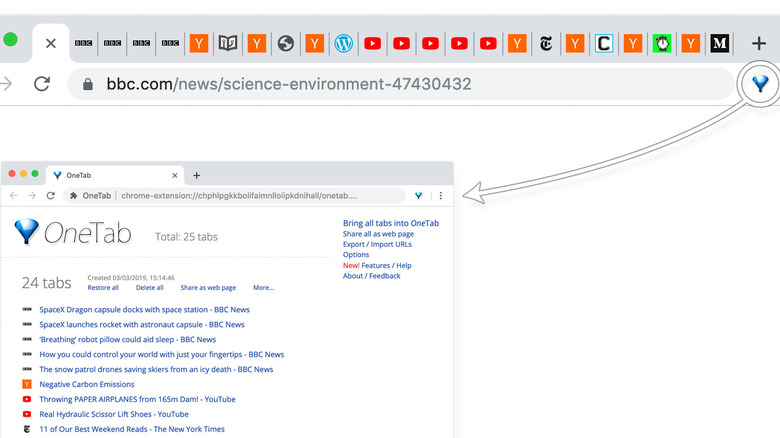Close the active tab with the X
The width and height of the screenshot is (780, 438).
coord(50,43)
